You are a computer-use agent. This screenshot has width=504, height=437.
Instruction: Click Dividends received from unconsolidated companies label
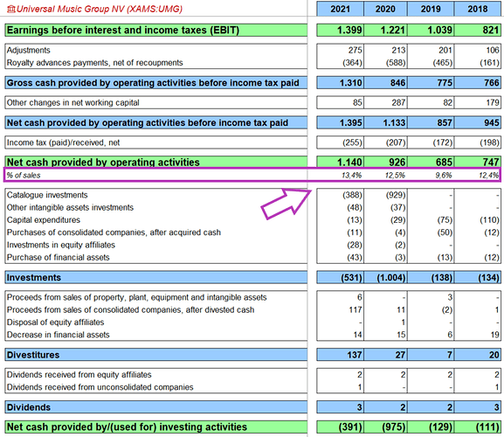(100, 387)
